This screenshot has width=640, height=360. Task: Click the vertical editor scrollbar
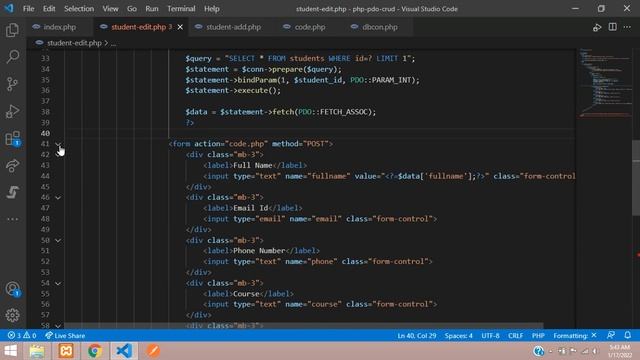click(636, 177)
